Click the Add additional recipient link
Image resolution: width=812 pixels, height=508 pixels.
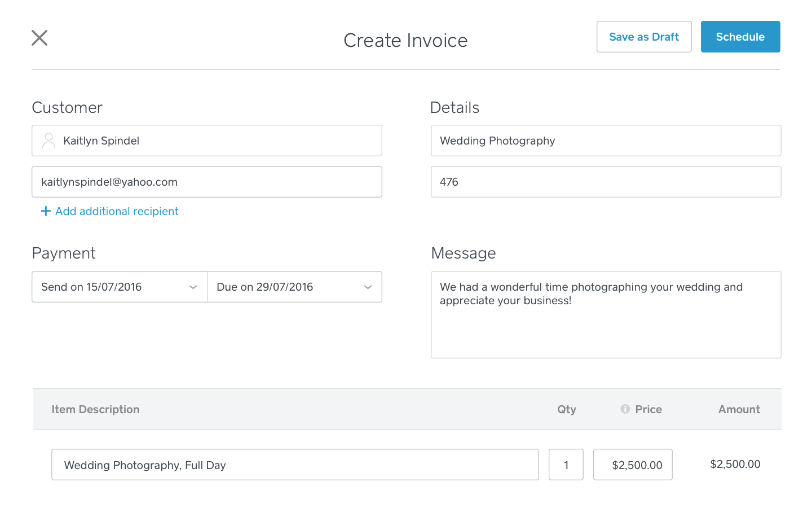pos(117,211)
